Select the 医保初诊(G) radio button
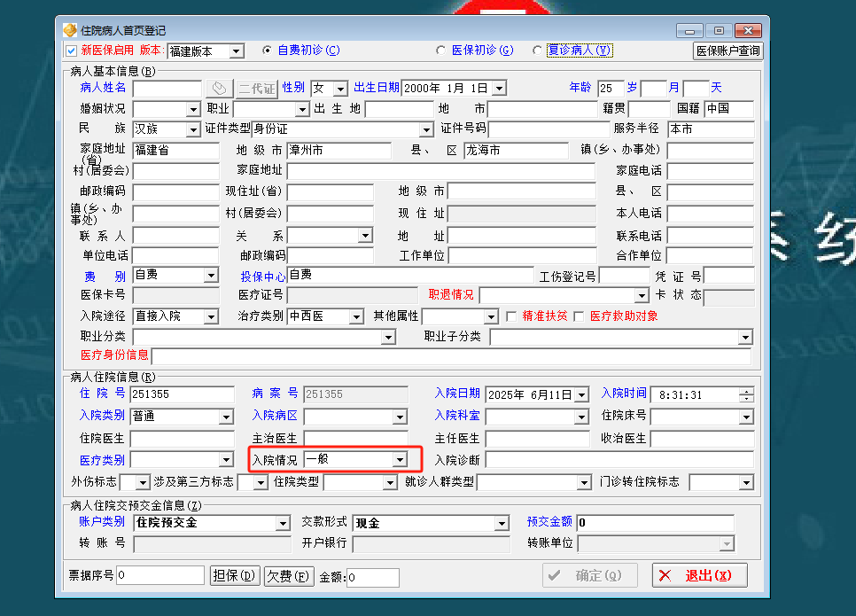Screen dimensions: 856x616 tap(440, 51)
